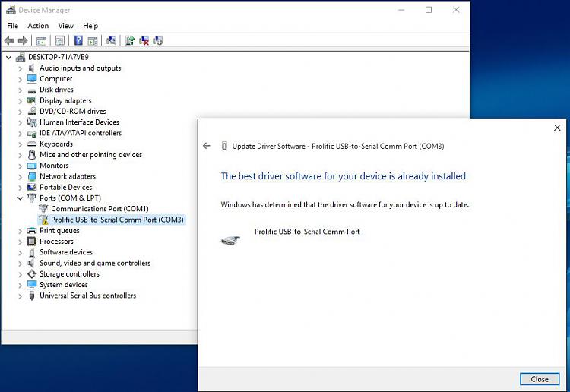Click 'Prolific USB-to-Serial Comm Port' device name in dialog

[307, 232]
